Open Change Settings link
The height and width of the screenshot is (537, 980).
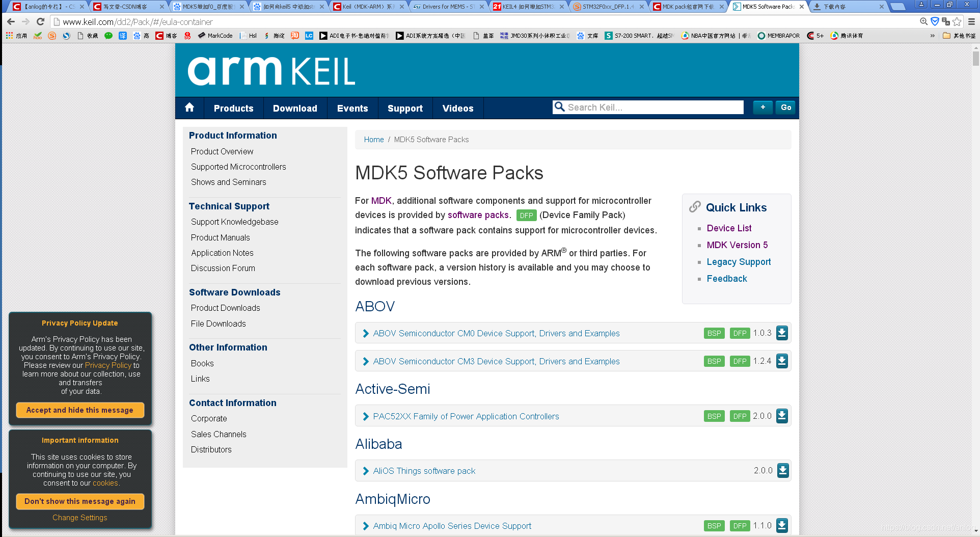pos(80,518)
